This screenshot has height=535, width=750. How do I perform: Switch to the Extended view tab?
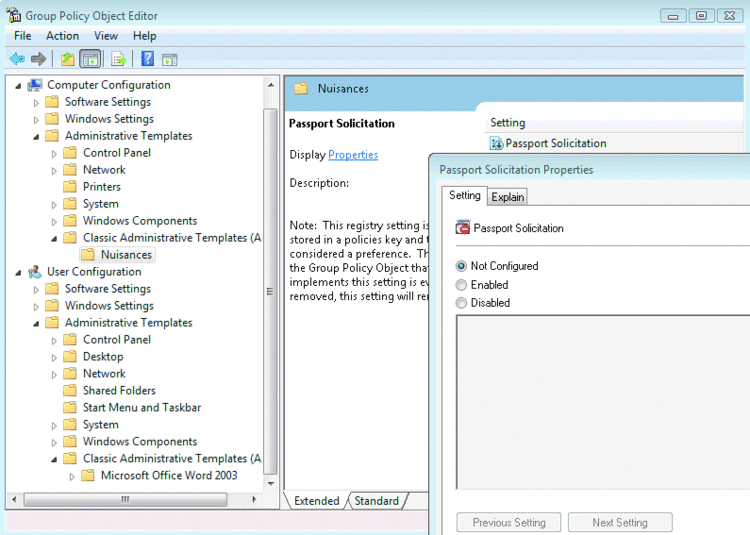[x=317, y=501]
